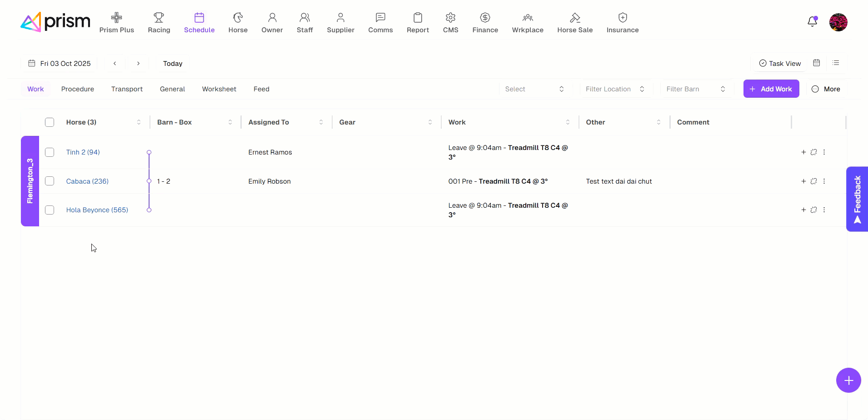
Task: Open the Fri 03 Oct 2025 date picker
Action: (60, 64)
